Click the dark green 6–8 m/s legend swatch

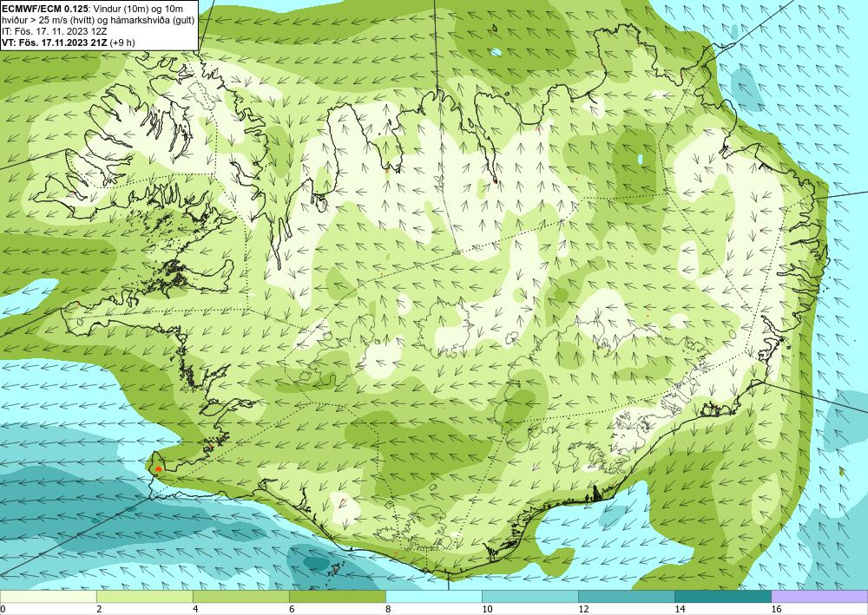pyautogui.click(x=337, y=596)
